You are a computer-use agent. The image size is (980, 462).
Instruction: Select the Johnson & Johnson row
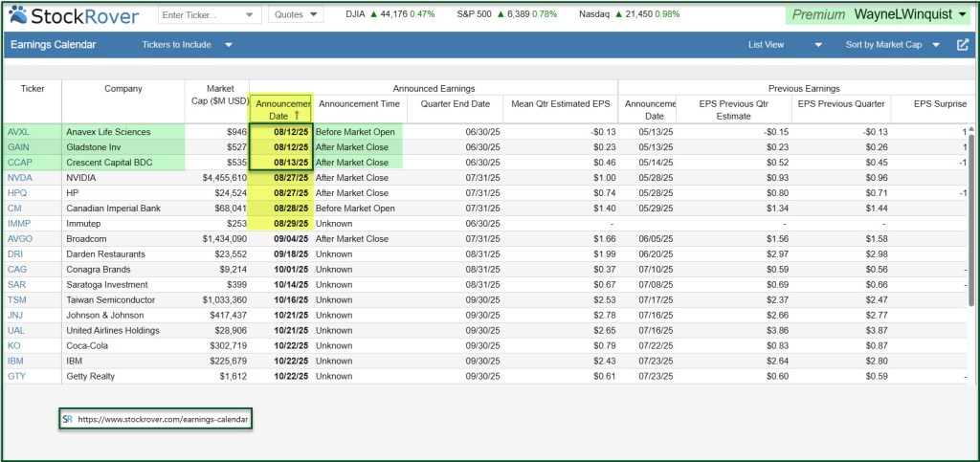tap(107, 316)
